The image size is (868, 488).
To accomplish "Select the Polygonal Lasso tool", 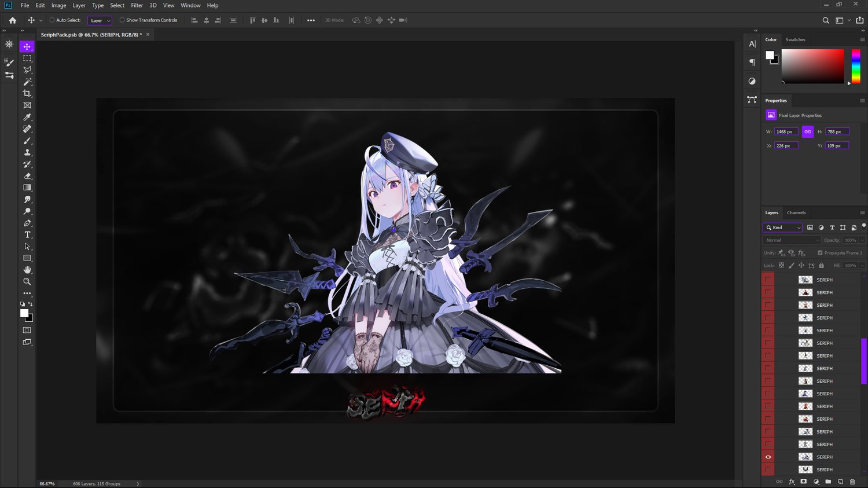I will coord(27,70).
